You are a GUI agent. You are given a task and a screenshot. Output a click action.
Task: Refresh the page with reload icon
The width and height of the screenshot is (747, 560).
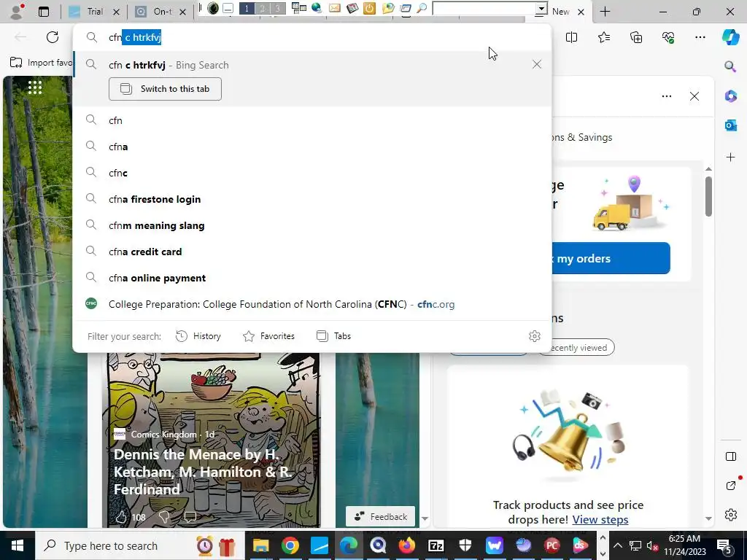pyautogui.click(x=53, y=37)
